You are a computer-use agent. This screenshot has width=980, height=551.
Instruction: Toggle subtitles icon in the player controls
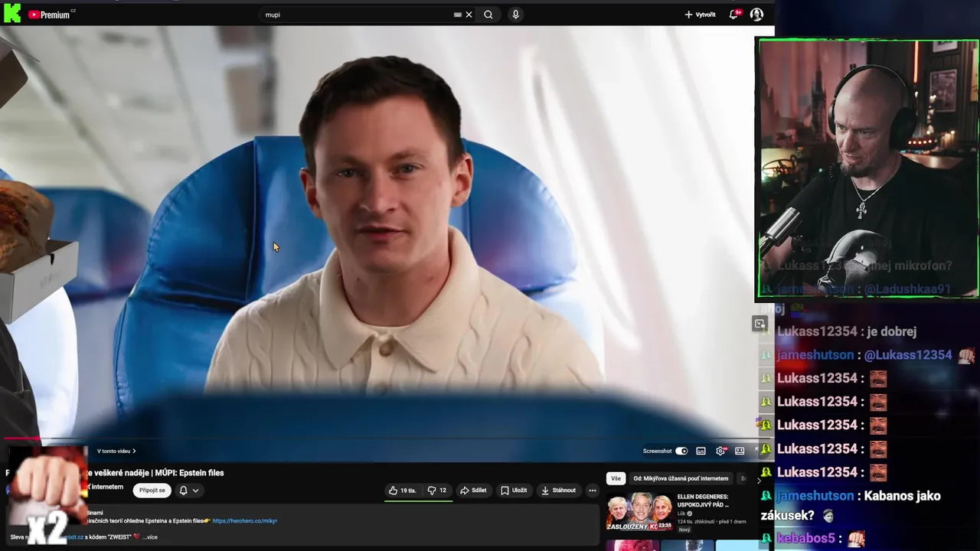tap(701, 452)
